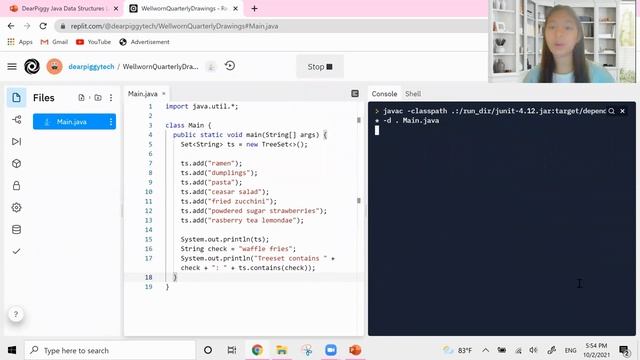Click the ts.add("ramen") code line
640x360 pixels.
click(211, 163)
